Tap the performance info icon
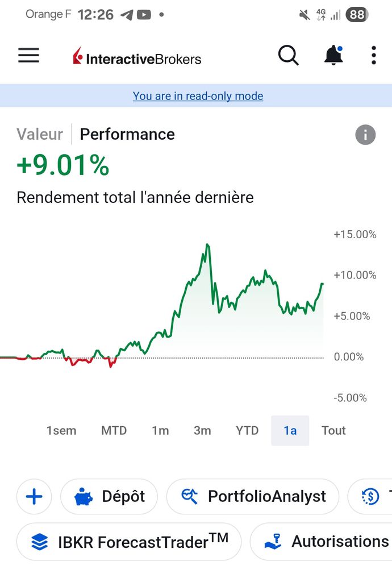 click(x=365, y=135)
